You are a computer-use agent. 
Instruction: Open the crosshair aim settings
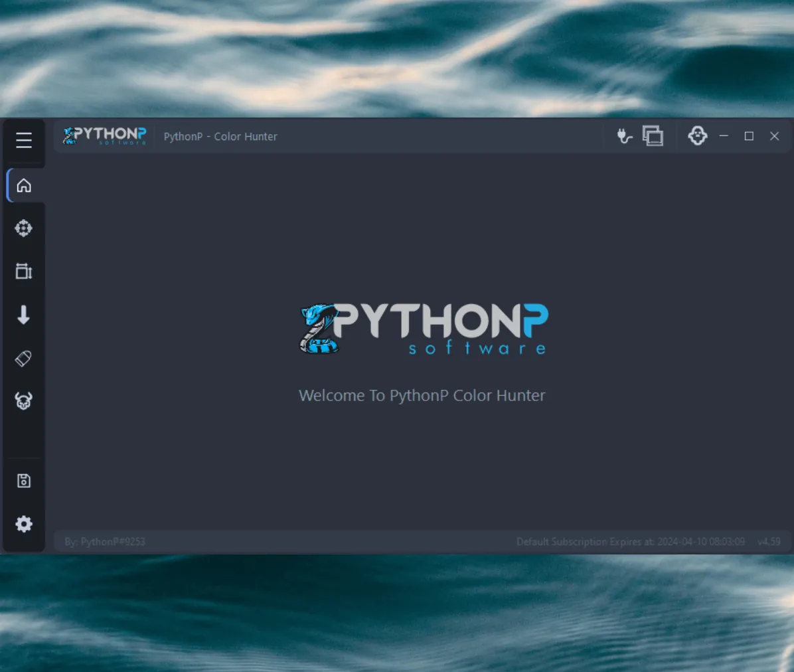pos(23,228)
